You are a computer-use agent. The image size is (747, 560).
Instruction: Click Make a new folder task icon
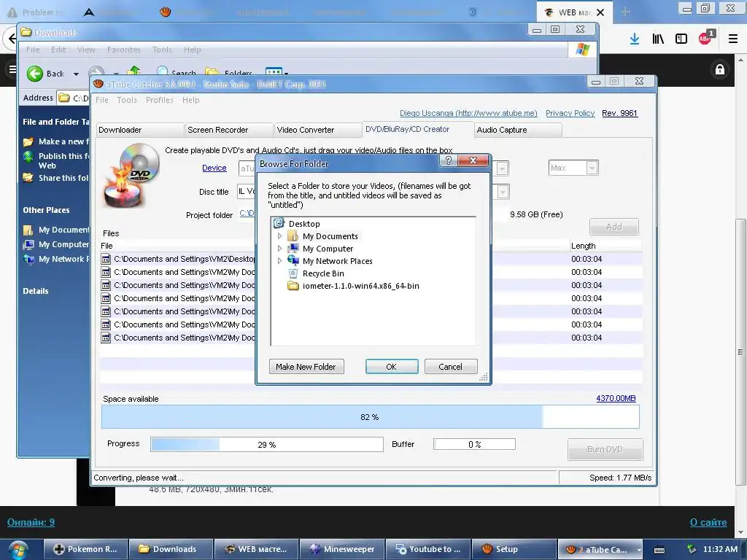click(x=28, y=141)
